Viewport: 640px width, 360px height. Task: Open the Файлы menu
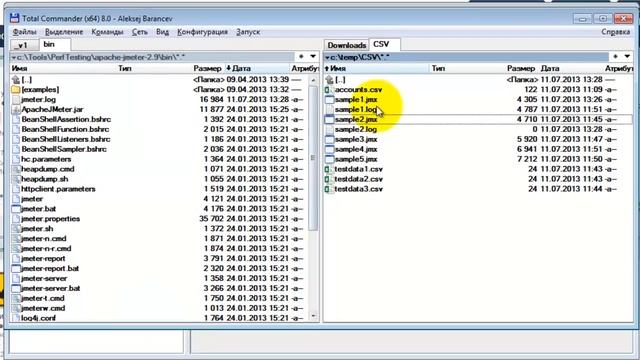[24, 32]
